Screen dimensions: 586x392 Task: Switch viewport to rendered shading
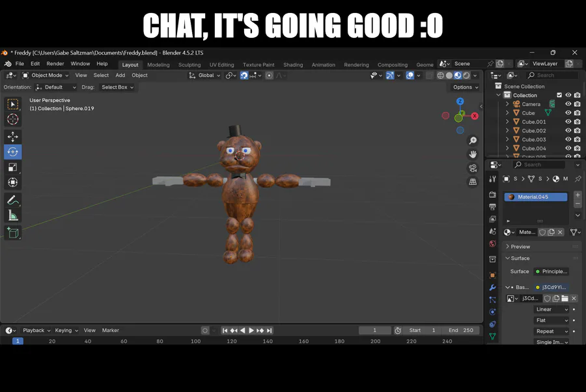[x=466, y=76]
